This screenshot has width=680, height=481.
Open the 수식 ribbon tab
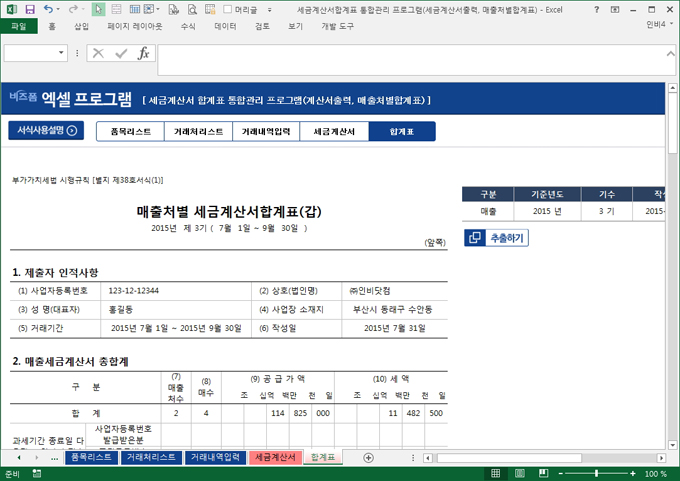point(188,26)
